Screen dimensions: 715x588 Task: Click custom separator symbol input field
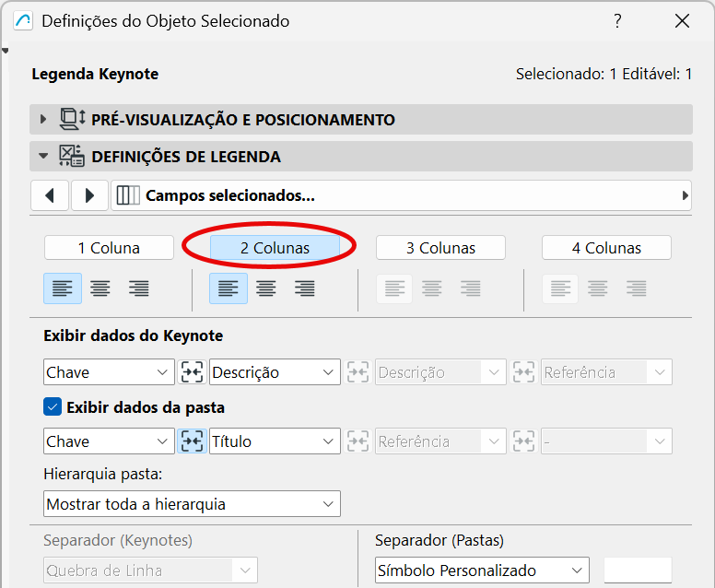click(x=638, y=570)
